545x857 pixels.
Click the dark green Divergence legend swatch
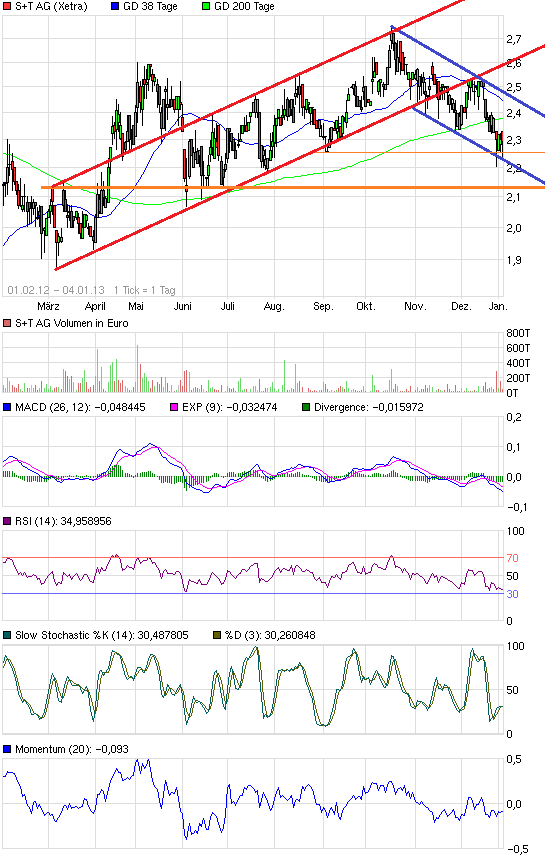tap(306, 407)
